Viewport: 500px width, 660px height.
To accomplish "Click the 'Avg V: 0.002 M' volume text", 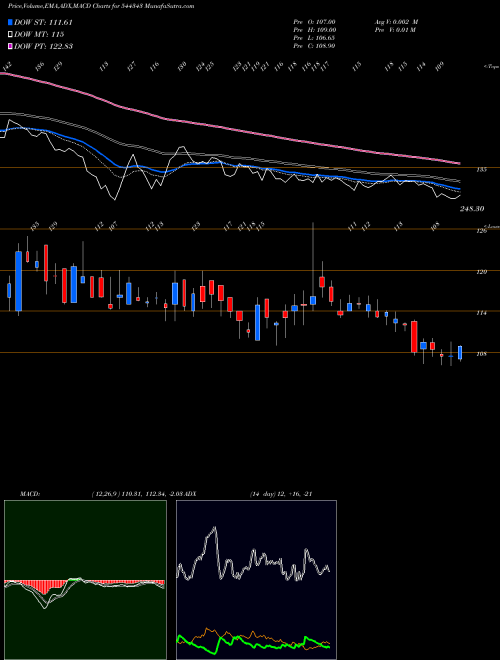I will pos(396,21).
